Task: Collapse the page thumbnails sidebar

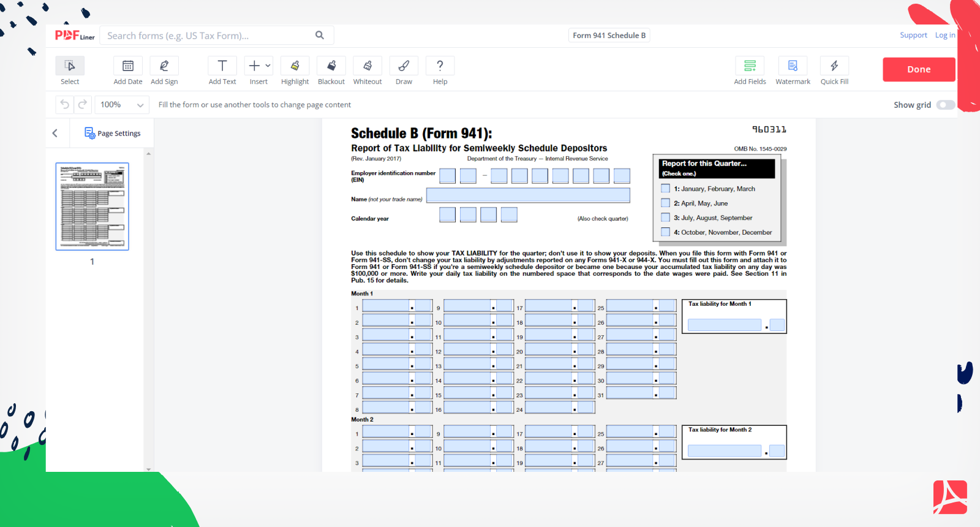Action: click(55, 133)
